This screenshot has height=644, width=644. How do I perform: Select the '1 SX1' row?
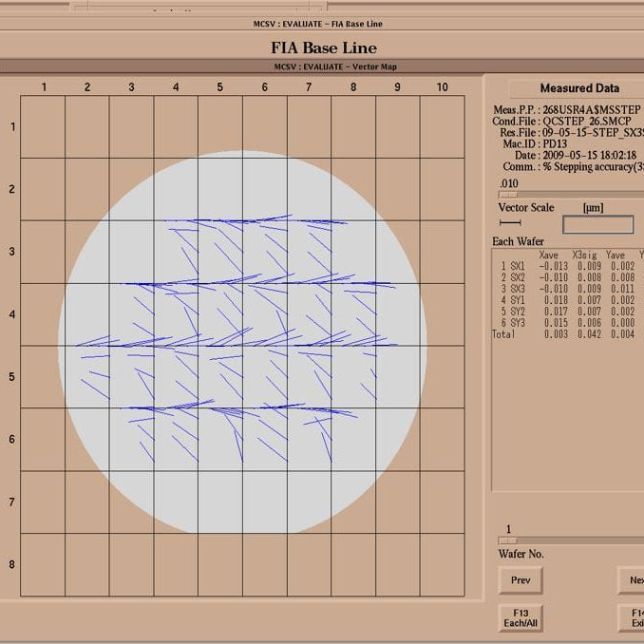click(x=568, y=266)
